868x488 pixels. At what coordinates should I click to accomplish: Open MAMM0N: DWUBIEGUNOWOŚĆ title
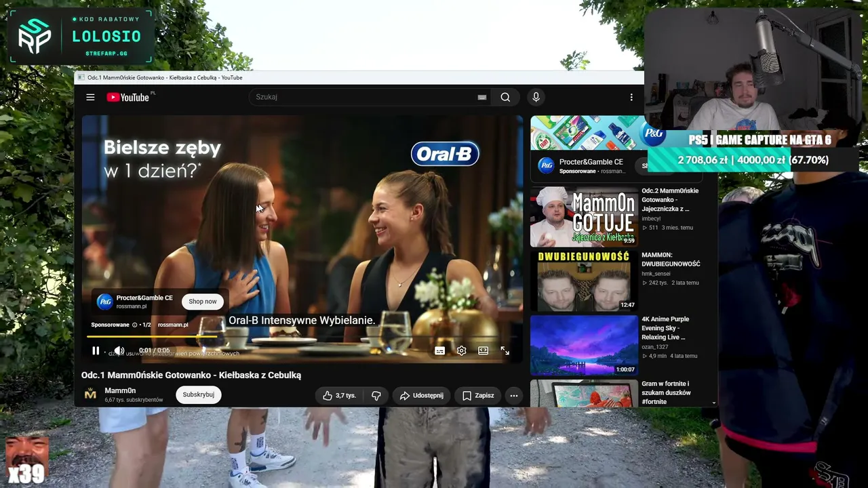(x=671, y=260)
